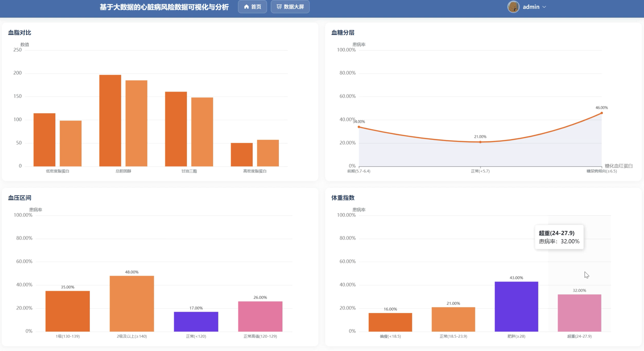The image size is (644, 351).
Task: Click the dark orange 甘油三酯 bar
Action: tap(176, 129)
